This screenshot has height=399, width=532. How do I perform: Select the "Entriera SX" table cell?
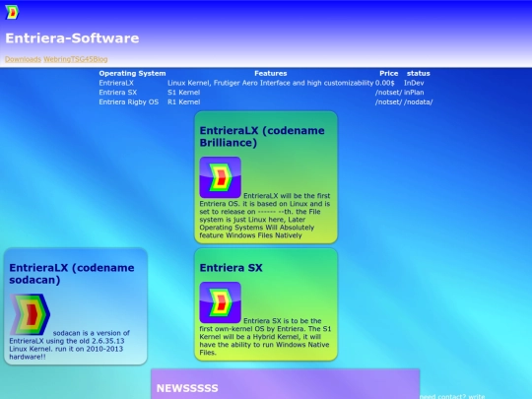[x=118, y=93]
